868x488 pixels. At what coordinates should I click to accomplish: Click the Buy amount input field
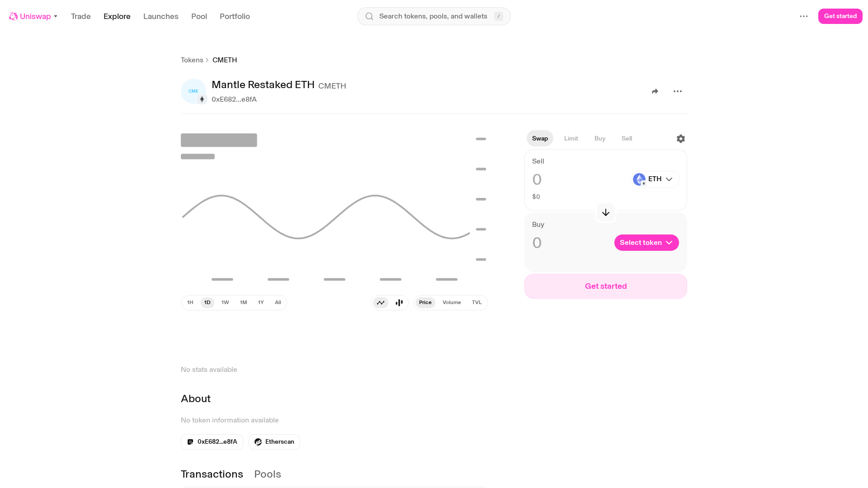pyautogui.click(x=571, y=243)
